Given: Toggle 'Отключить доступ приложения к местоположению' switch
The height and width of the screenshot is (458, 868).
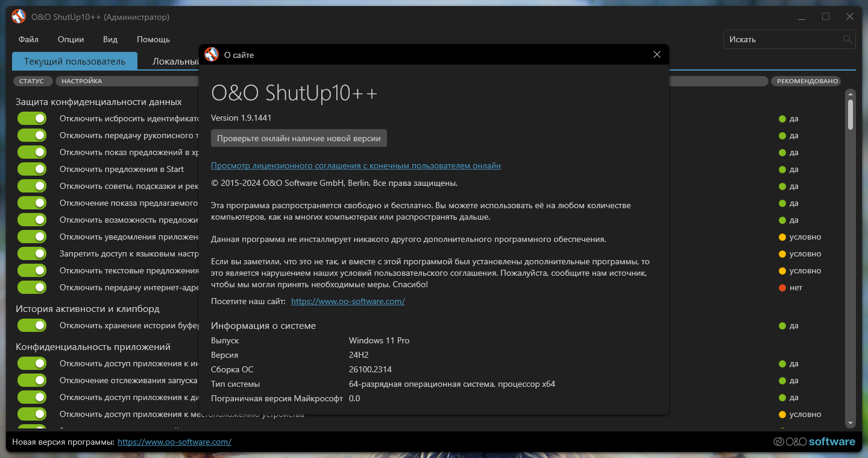Looking at the screenshot, I should pos(32,414).
